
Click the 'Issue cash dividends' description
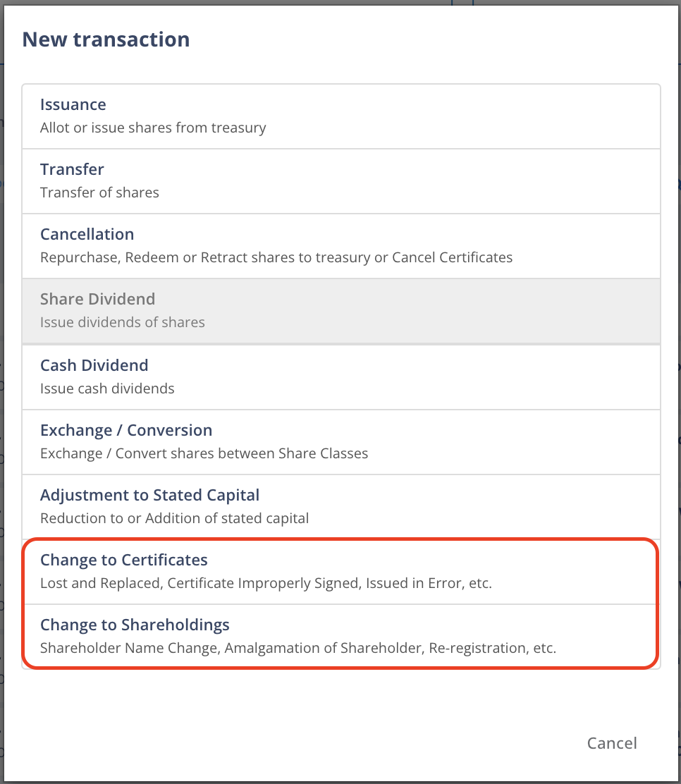pos(107,388)
